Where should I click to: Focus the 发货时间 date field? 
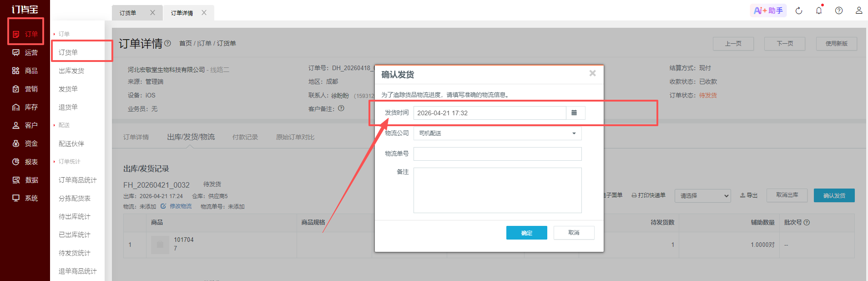pos(490,113)
